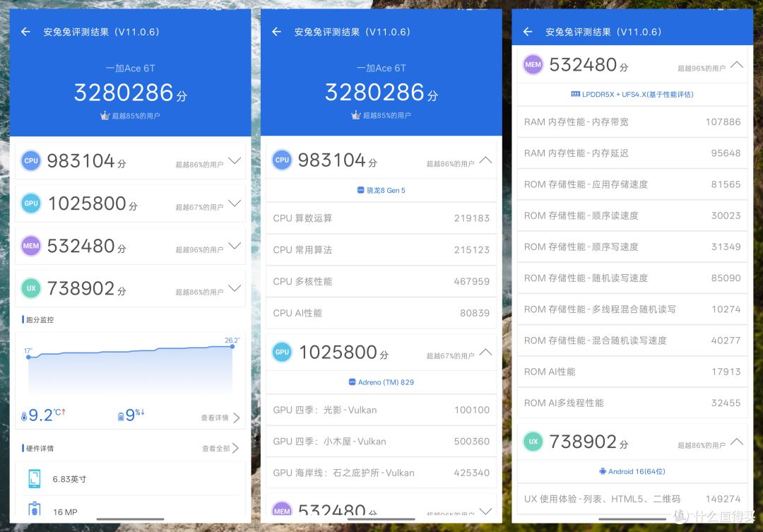
Task: Collapse MEM 532480 section in right screenshot
Action: pos(737,64)
